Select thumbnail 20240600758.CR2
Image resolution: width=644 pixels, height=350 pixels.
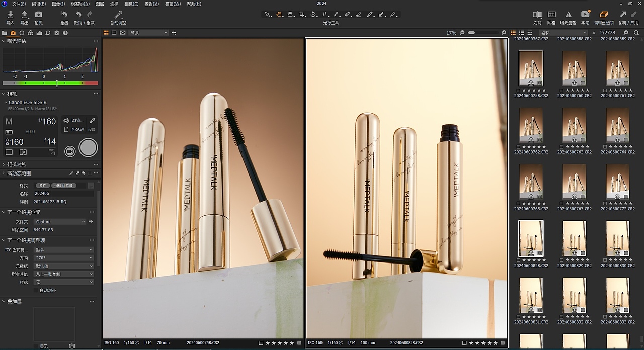click(x=531, y=68)
